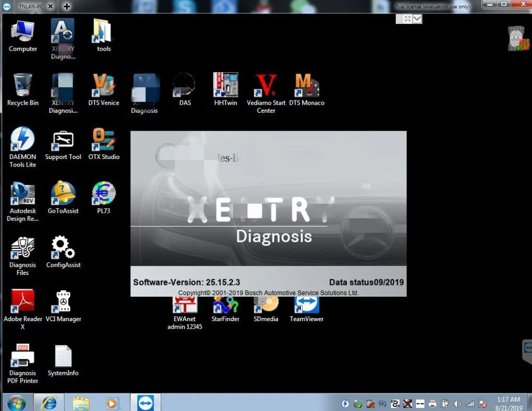Open Autodesk Design Review

pos(23,202)
